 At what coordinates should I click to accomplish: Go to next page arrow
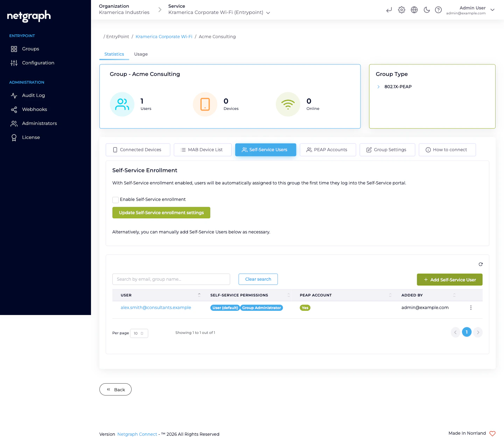pyautogui.click(x=478, y=332)
